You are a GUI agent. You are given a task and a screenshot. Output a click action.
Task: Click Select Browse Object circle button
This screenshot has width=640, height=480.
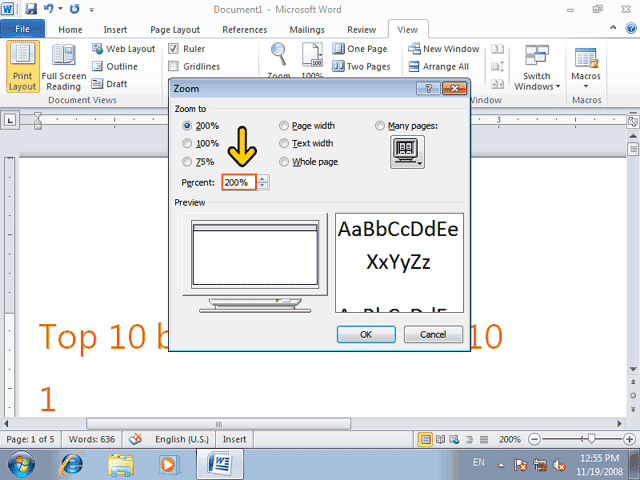pyautogui.click(x=633, y=396)
